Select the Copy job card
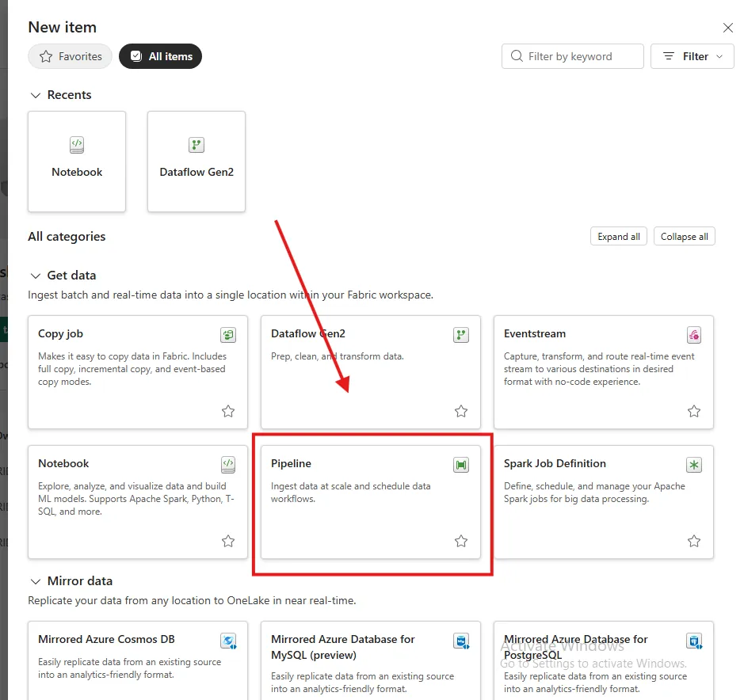Screen dimensions: 744x700 (x=138, y=372)
